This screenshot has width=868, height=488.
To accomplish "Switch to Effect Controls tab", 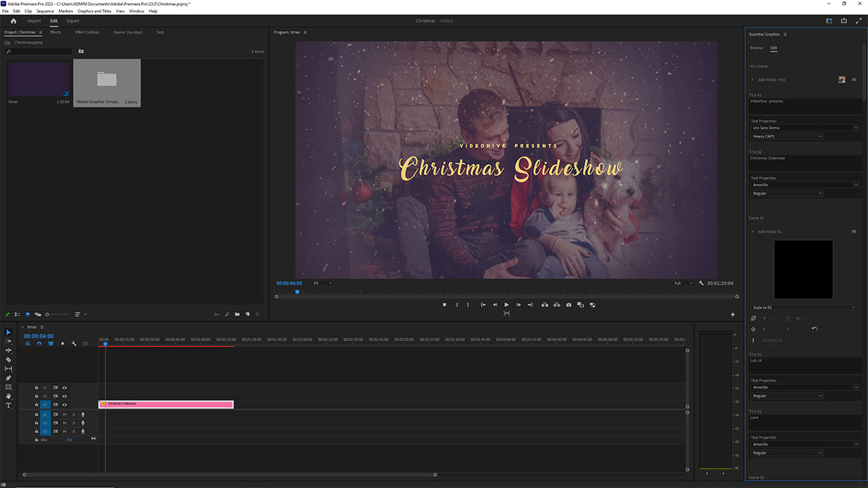I will pos(87,32).
